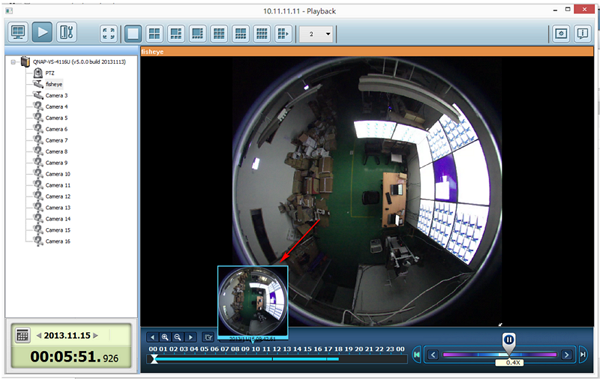
Task: Switch to playback mode button
Action: [42, 32]
